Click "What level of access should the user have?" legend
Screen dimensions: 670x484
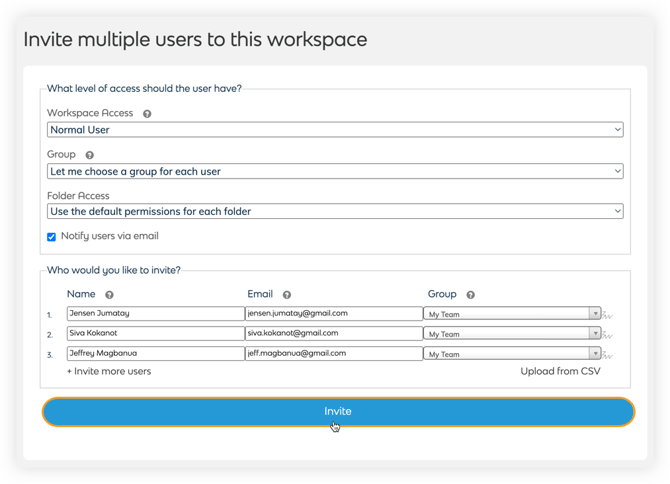pyautogui.click(x=144, y=88)
